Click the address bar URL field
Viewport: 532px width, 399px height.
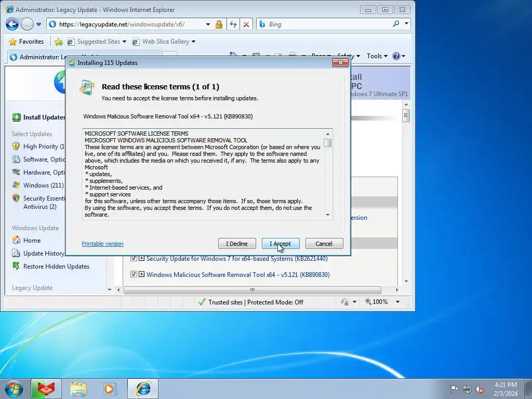pos(126,24)
